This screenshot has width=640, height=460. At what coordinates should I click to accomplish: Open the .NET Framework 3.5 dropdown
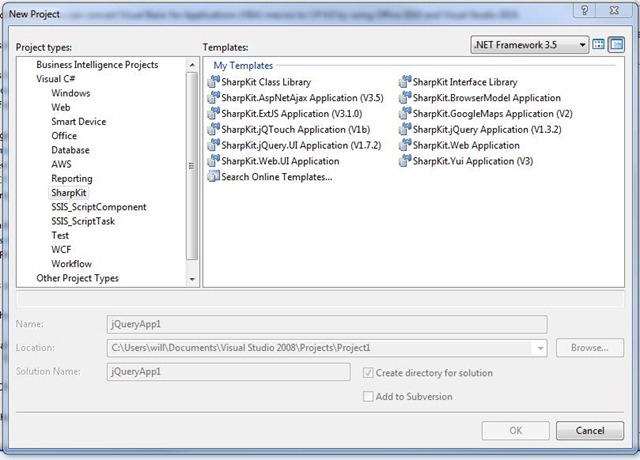(529, 44)
